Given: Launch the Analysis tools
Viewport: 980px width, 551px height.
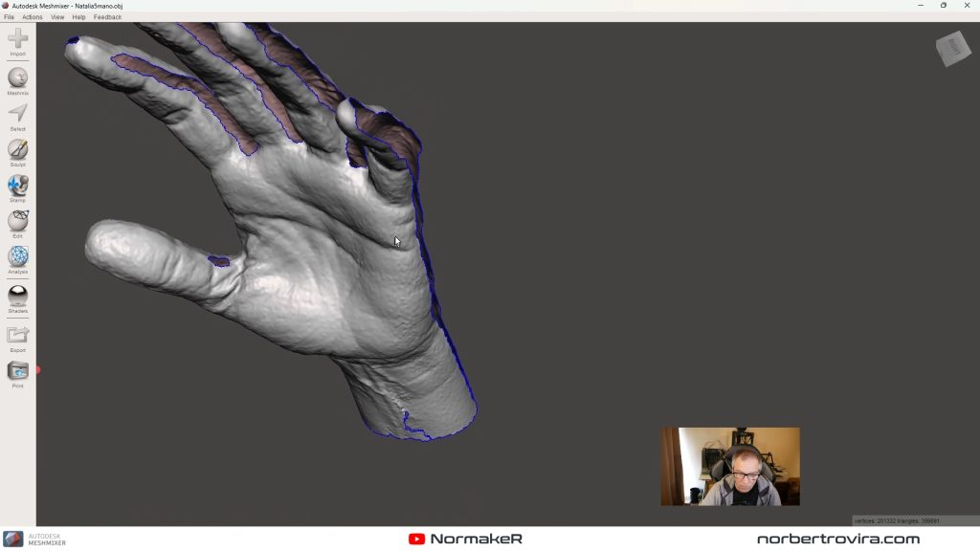Looking at the screenshot, I should tap(17, 256).
